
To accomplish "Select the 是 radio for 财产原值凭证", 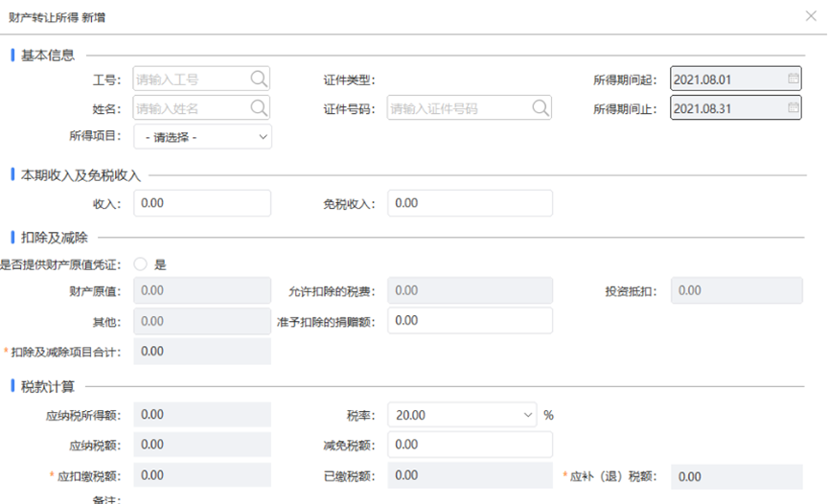I will (x=141, y=264).
